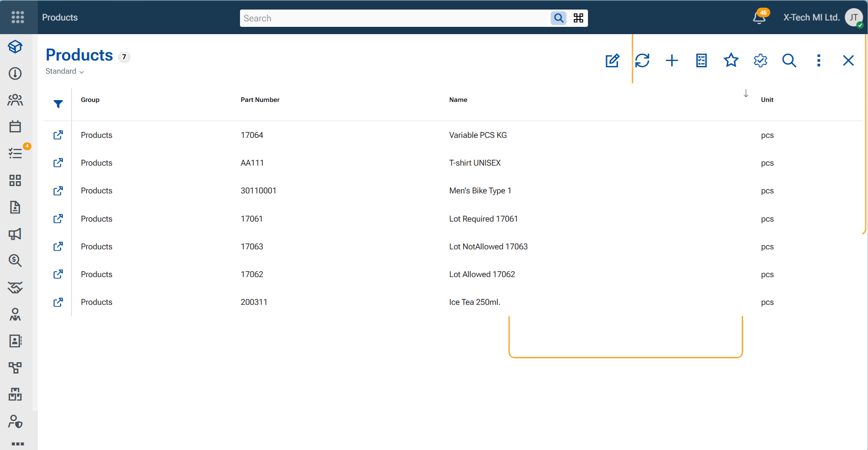Open the megaphone marketing sidebar icon

[x=15, y=234]
